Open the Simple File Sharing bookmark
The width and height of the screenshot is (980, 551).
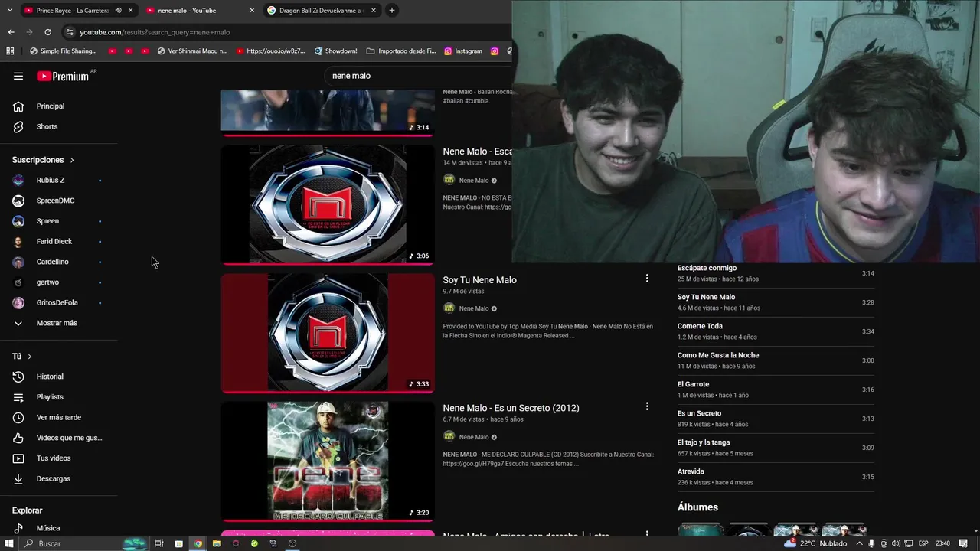pos(63,51)
